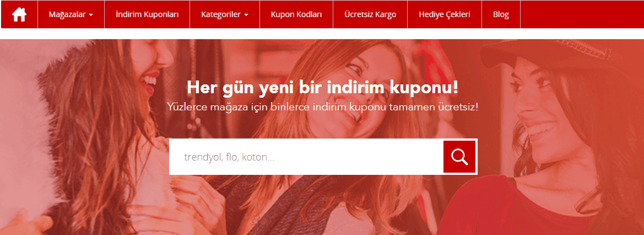Click the empty red navbar area after Blog

[581, 14]
